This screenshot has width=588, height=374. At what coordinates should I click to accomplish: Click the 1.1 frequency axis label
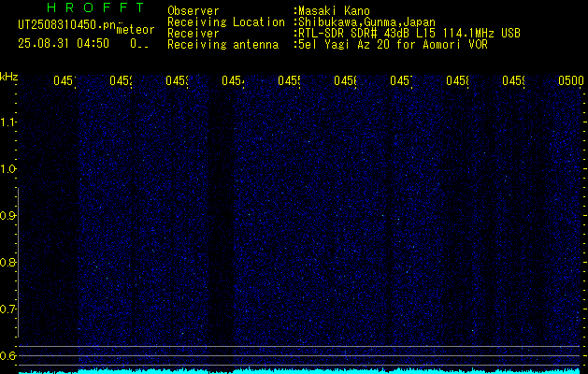pyautogui.click(x=7, y=122)
